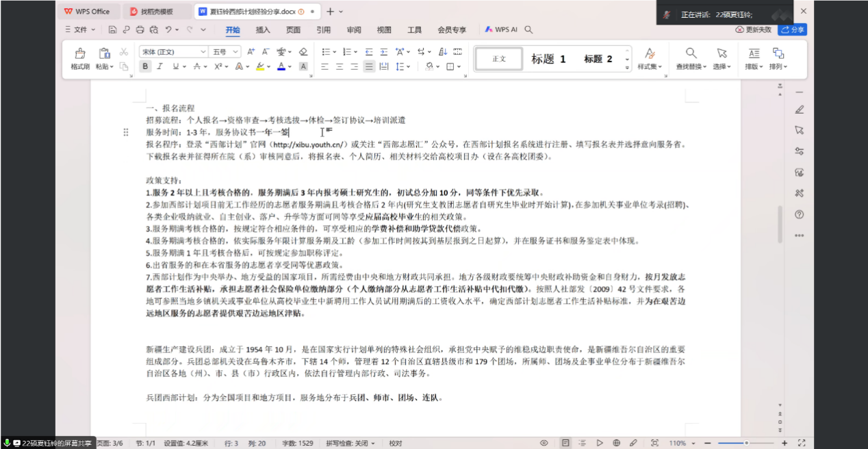Switch to the 插入 (Insert) ribbon tab
The image size is (868, 449).
tap(263, 30)
